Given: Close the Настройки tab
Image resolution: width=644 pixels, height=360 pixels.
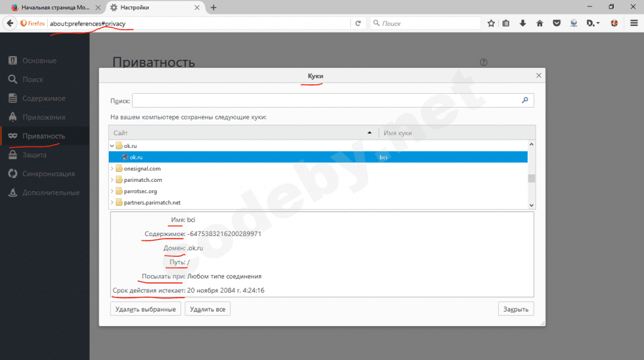Looking at the screenshot, I should click(x=197, y=8).
